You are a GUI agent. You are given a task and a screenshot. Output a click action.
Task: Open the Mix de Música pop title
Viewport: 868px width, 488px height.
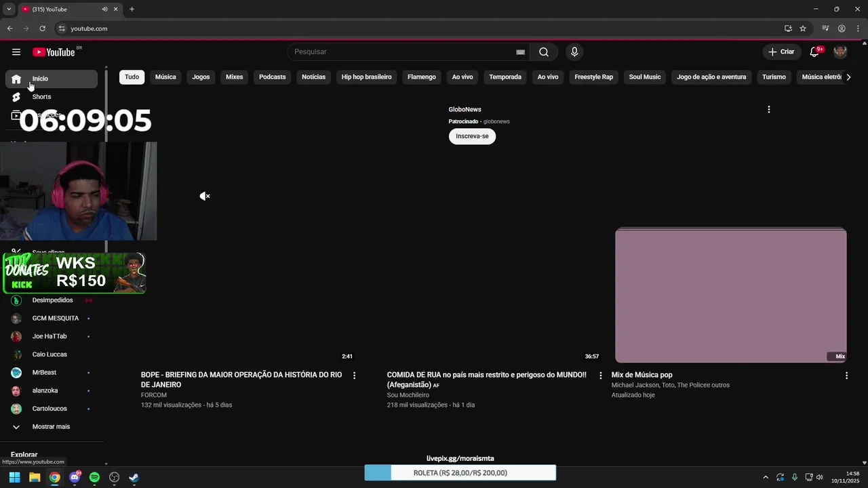(x=642, y=375)
